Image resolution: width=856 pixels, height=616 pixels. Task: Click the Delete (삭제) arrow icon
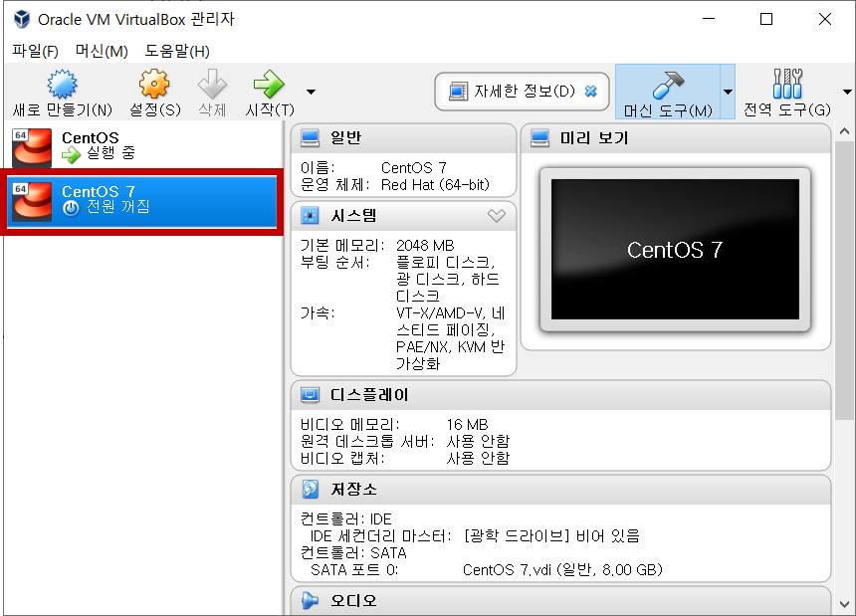click(212, 84)
